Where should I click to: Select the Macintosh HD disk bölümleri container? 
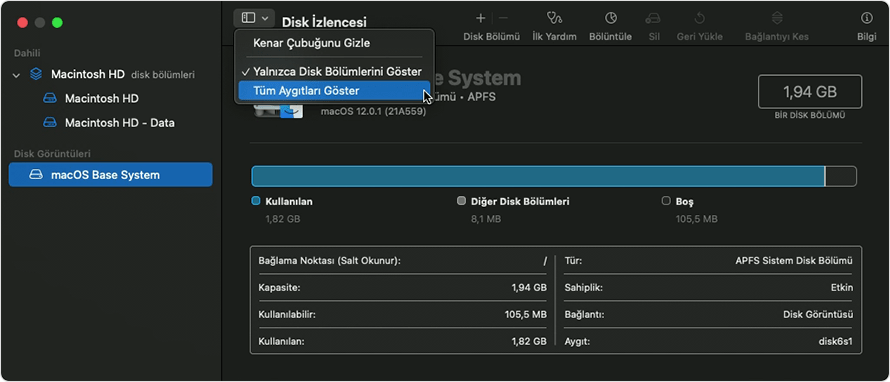pos(111,74)
